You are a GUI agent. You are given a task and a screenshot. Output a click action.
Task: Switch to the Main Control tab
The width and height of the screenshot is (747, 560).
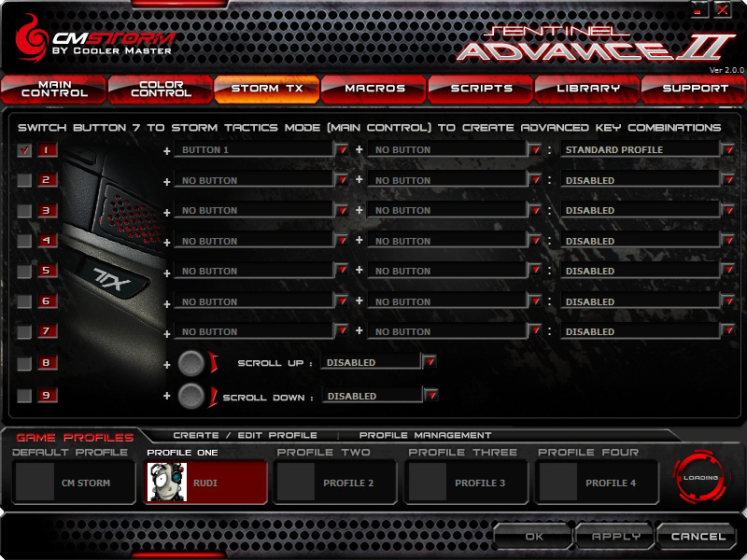53,89
